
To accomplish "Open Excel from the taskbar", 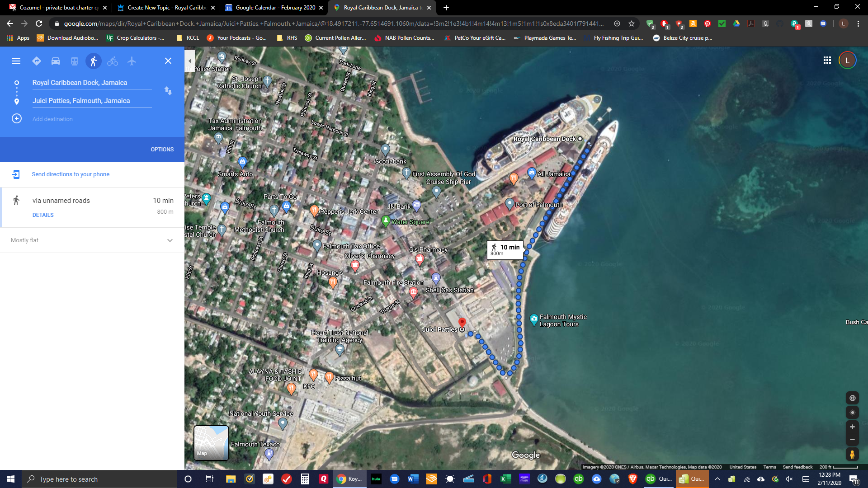I will (x=505, y=479).
